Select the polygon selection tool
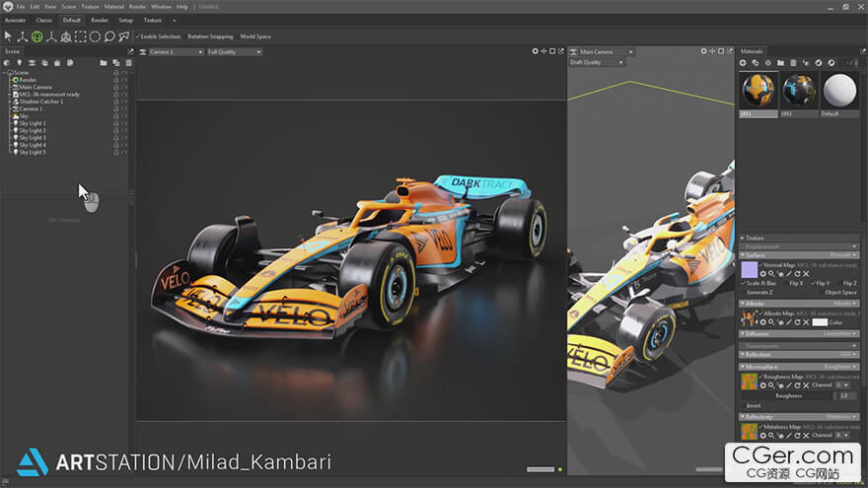The height and width of the screenshot is (488, 868). point(124,36)
